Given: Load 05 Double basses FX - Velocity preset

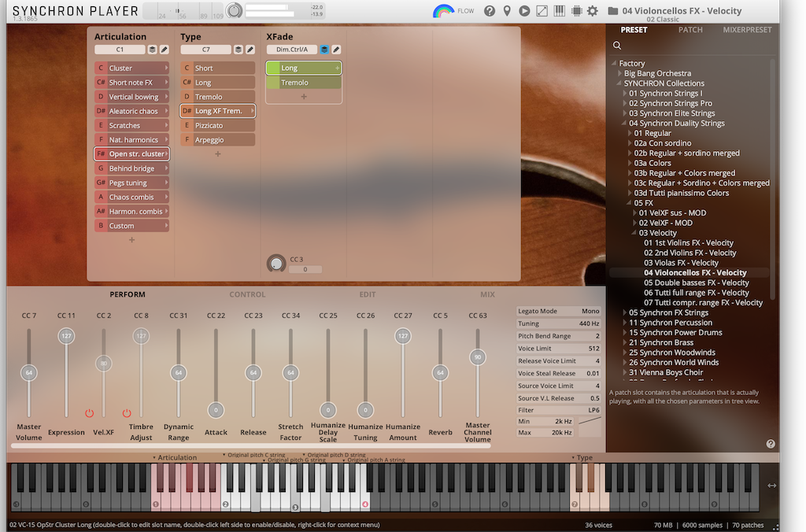Looking at the screenshot, I should 696,283.
